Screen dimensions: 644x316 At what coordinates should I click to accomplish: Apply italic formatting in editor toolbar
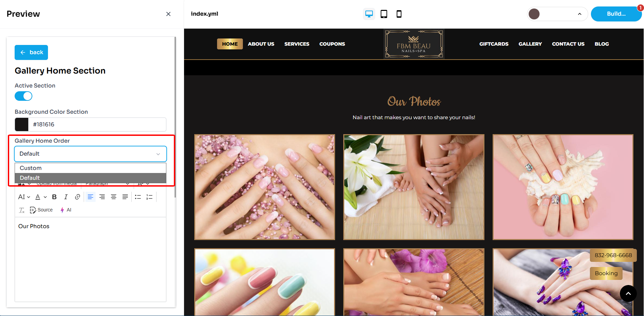[x=66, y=197]
